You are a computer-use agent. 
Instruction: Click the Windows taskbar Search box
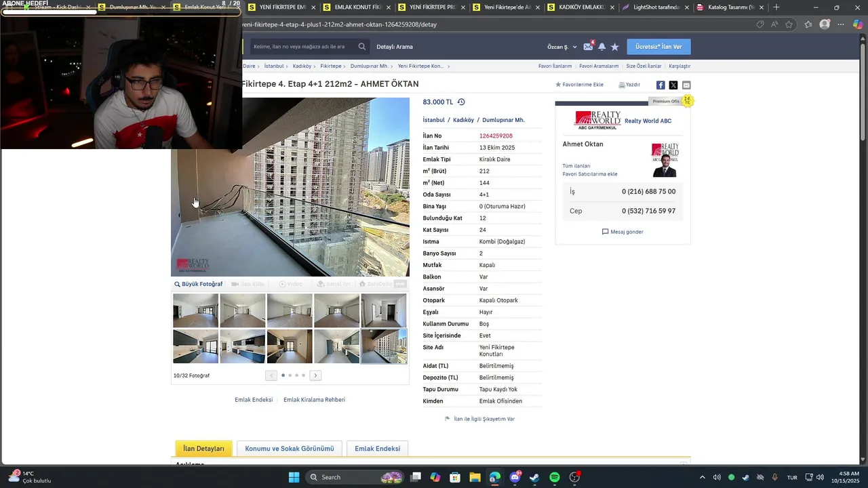point(354,477)
